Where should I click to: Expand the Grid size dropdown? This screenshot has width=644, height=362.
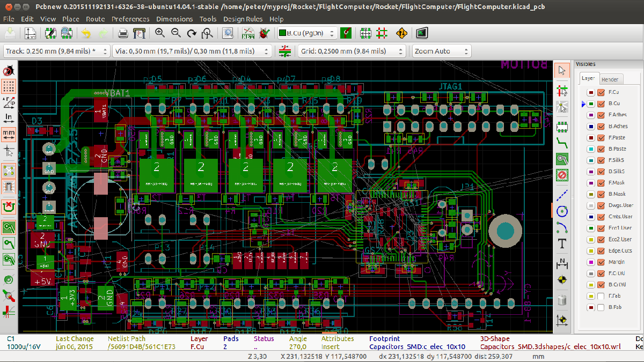400,51
